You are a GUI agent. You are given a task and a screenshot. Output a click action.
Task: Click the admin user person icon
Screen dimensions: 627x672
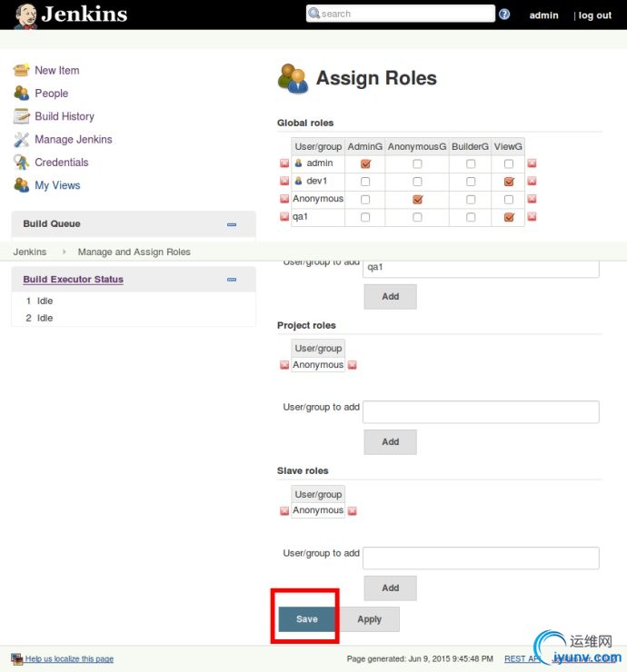pyautogui.click(x=298, y=163)
